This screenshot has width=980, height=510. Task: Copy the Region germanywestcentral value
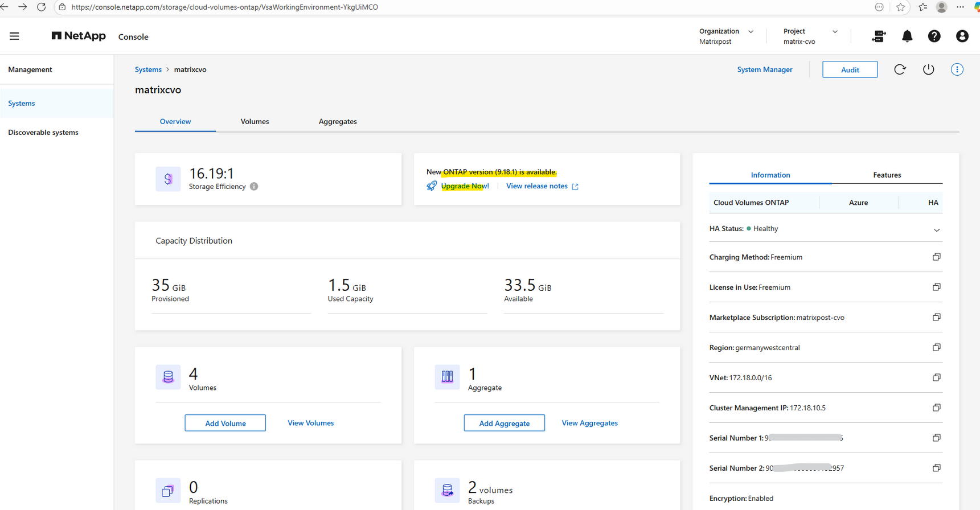pyautogui.click(x=936, y=347)
